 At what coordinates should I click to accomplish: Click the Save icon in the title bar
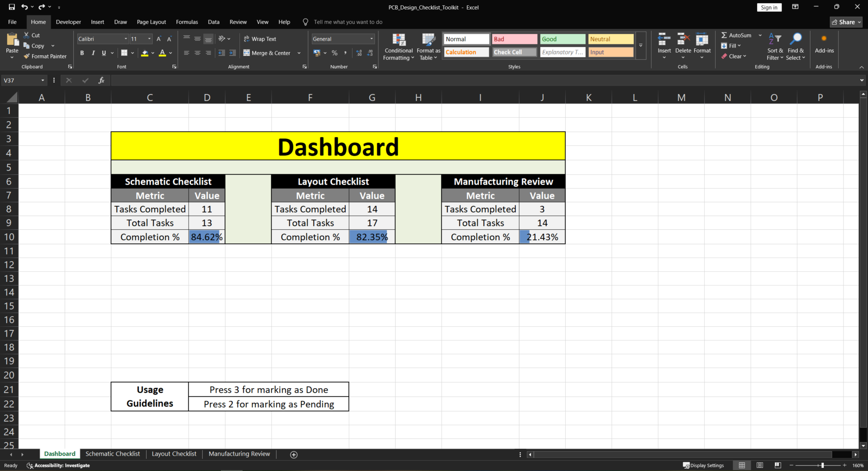coord(12,7)
